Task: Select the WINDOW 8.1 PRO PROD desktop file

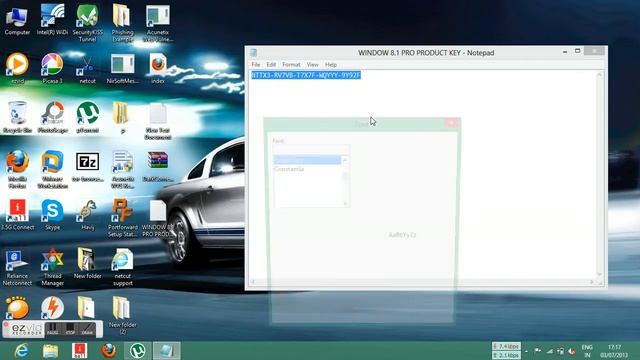Action: (158, 218)
